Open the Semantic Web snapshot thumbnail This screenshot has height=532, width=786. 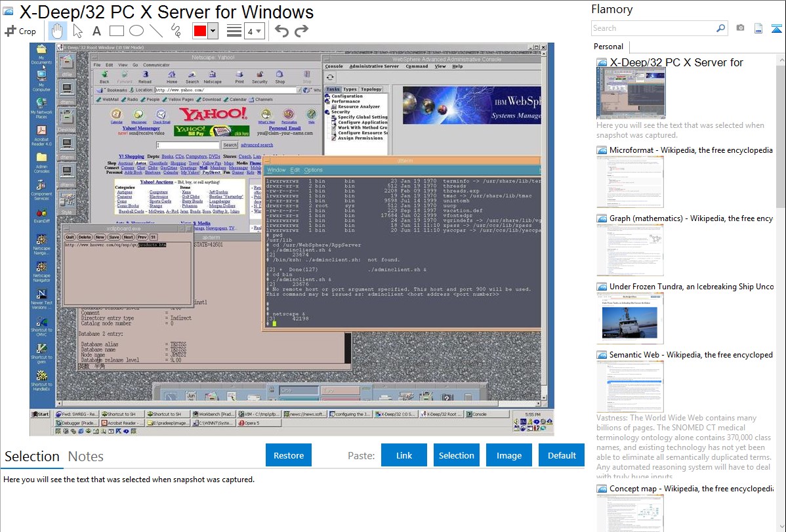tap(630, 386)
